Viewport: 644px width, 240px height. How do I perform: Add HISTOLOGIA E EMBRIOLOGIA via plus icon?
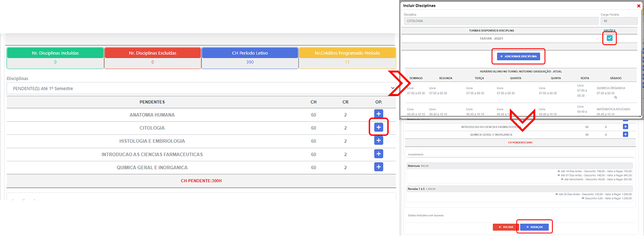[379, 141]
